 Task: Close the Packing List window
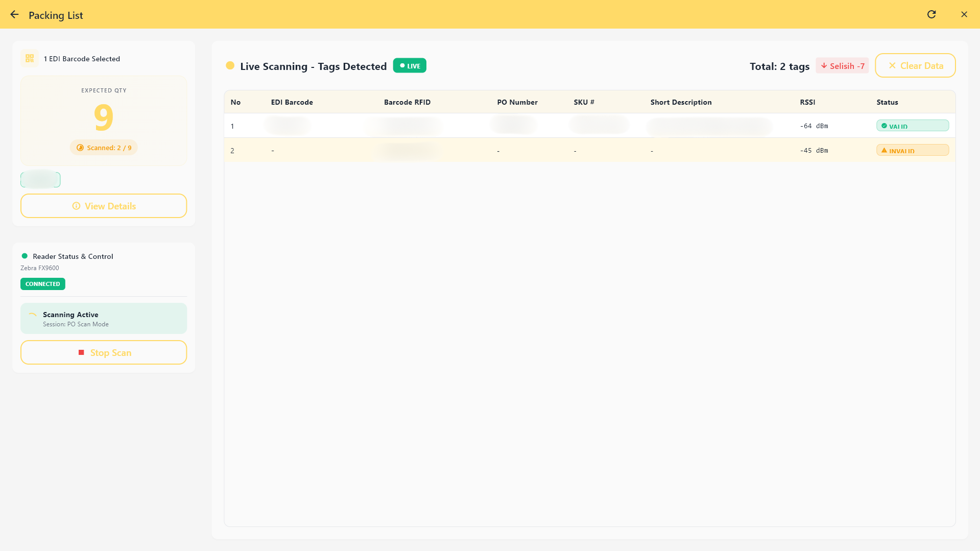pos(964,14)
